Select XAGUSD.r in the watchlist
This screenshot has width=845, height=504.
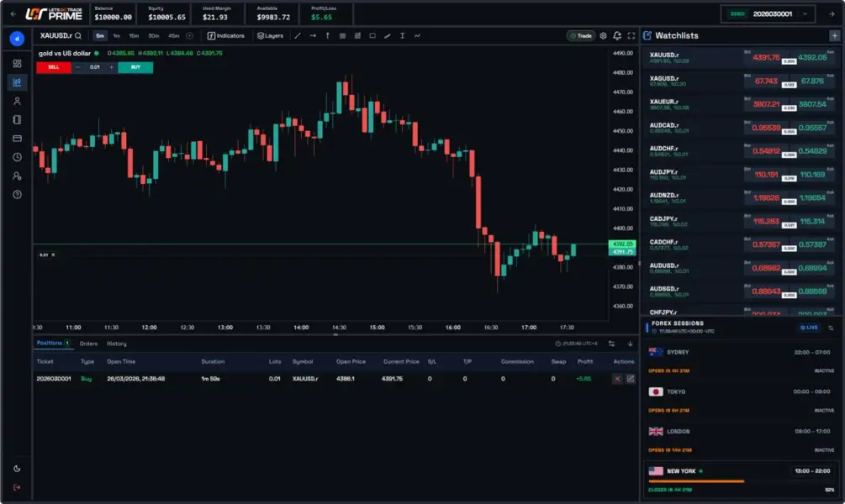coord(742,81)
